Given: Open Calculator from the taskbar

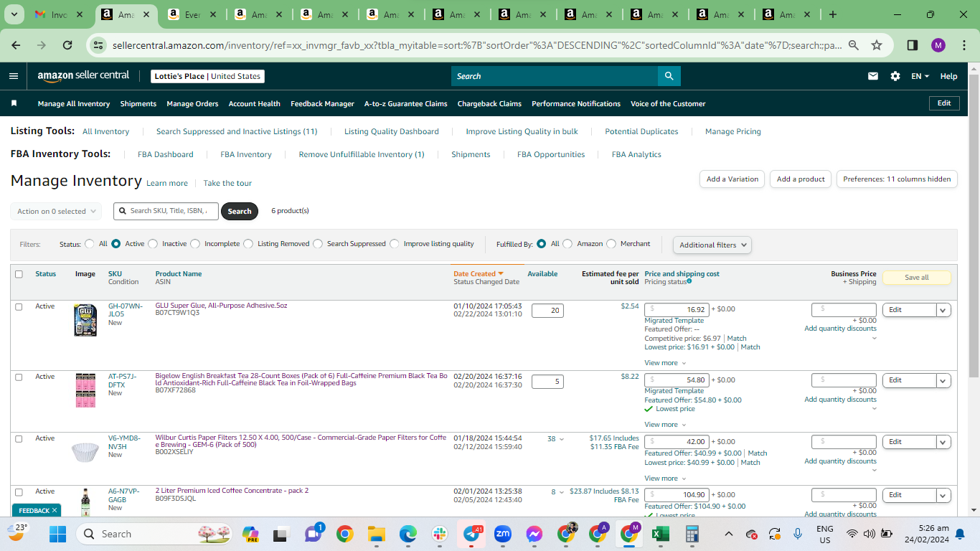Looking at the screenshot, I should pyautogui.click(x=692, y=534).
